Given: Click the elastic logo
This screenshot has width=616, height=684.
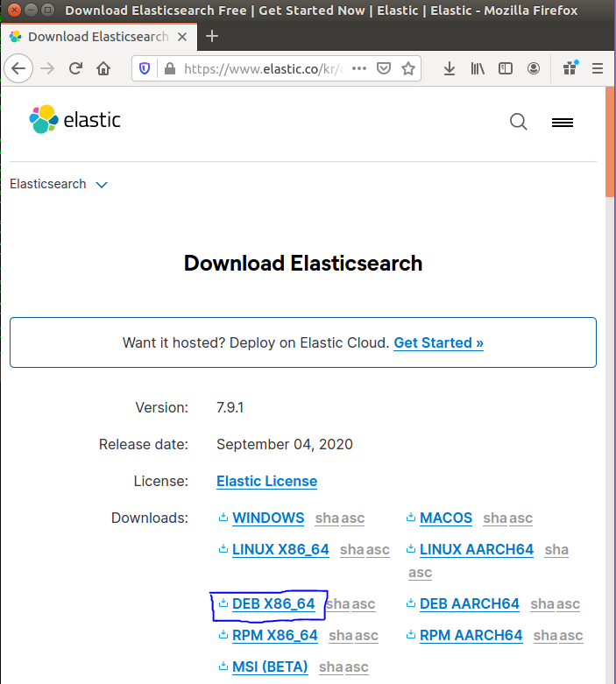Looking at the screenshot, I should [74, 119].
